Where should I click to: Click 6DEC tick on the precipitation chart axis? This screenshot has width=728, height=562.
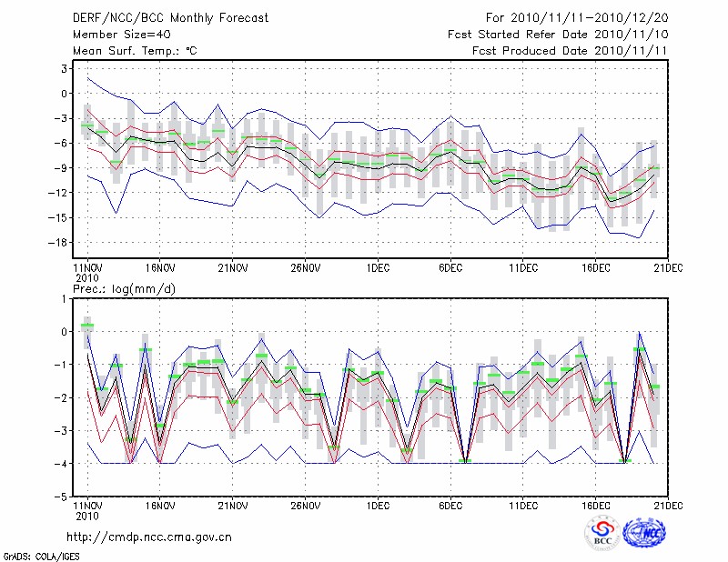pos(450,506)
